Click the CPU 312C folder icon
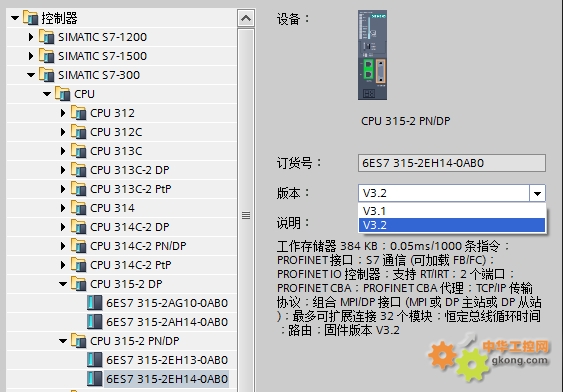This screenshot has height=392, width=563. pos(78,132)
